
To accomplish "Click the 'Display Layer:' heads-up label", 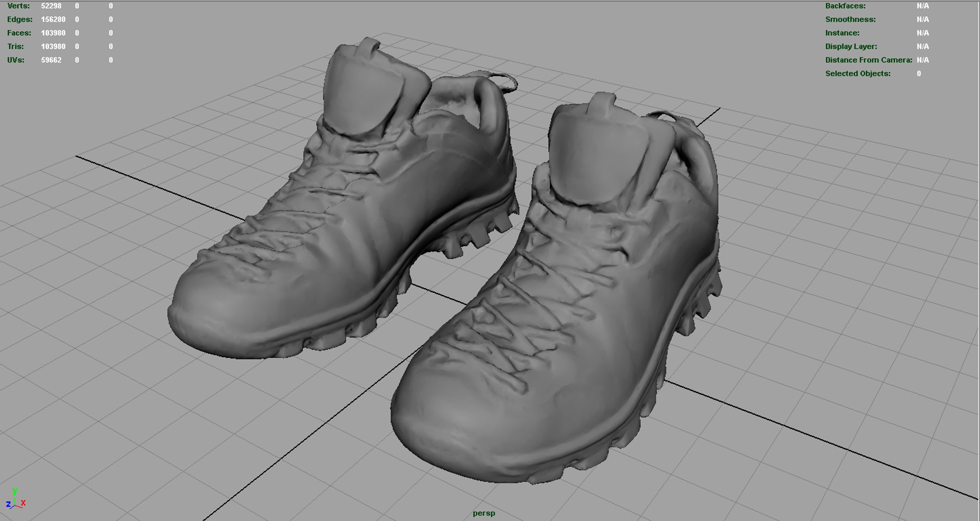I will point(851,46).
